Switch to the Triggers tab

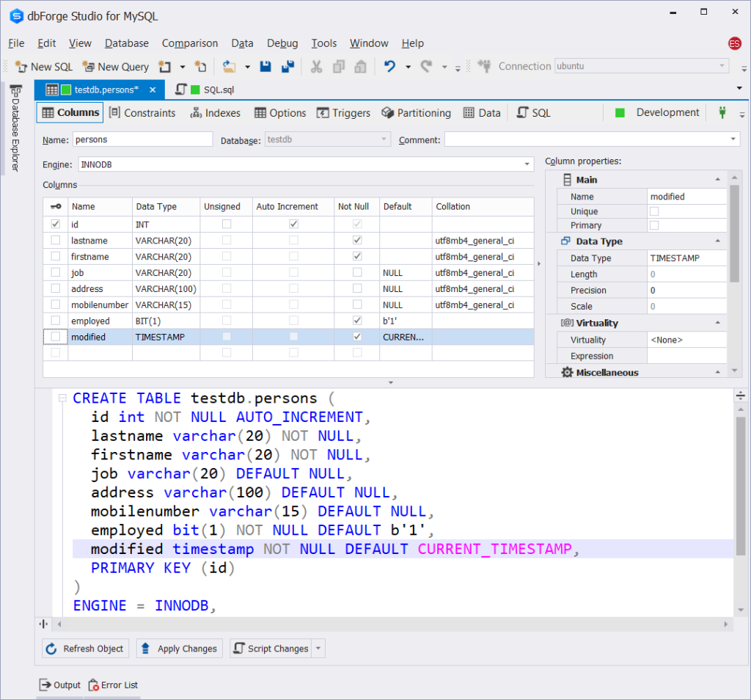point(343,112)
